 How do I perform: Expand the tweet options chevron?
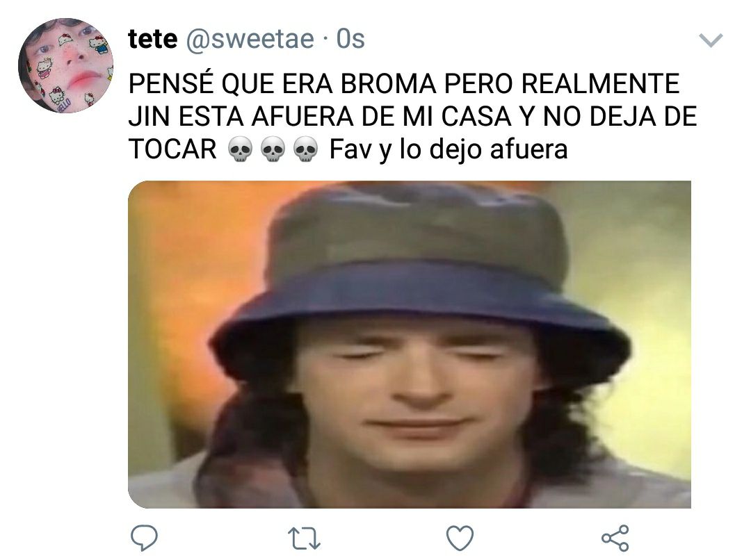711,40
